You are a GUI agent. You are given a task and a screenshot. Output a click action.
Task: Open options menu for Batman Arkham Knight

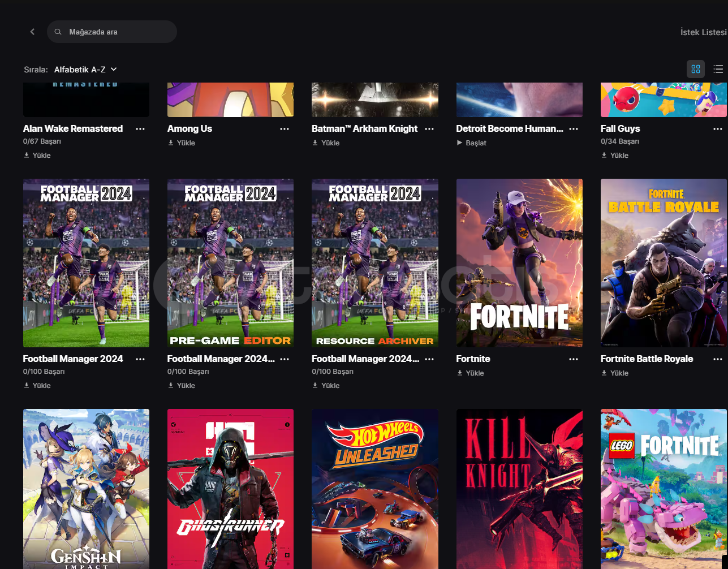point(429,129)
